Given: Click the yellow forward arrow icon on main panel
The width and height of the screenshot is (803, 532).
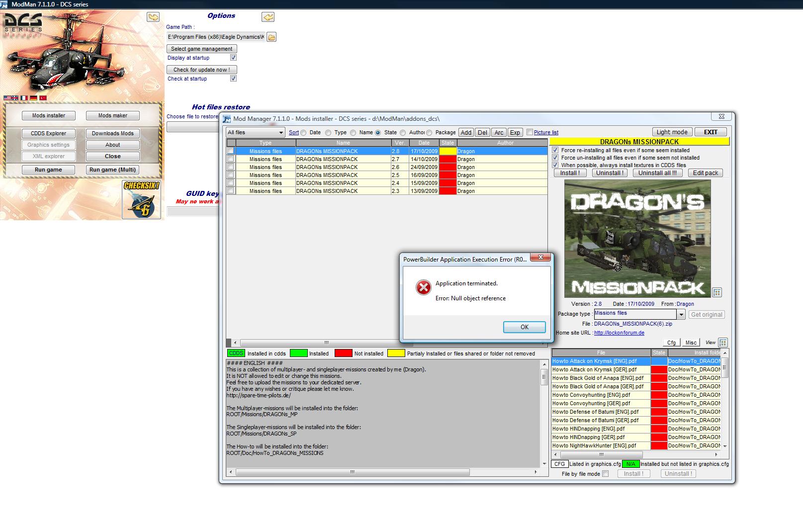Looking at the screenshot, I should coord(153,17).
